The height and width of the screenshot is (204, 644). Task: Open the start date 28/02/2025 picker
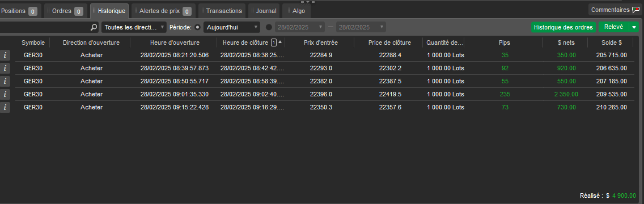299,28
